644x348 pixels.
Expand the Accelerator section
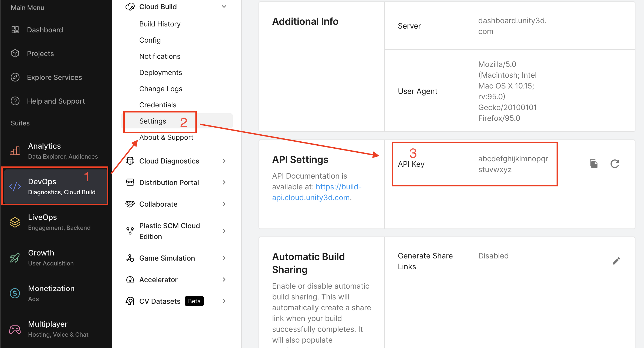[x=224, y=280]
